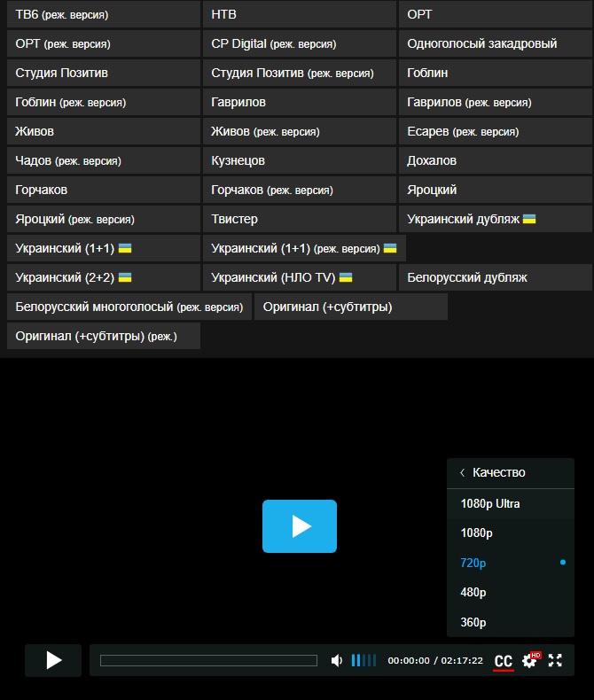Choose Украинский (2+2) track
The height and width of the screenshot is (700, 594).
click(104, 277)
